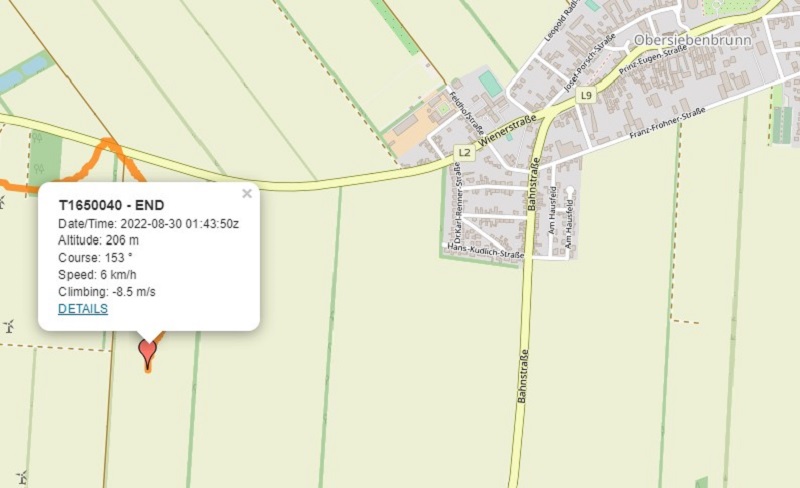This screenshot has width=800, height=488.
Task: Select the Franz-Frohner-Straße label
Action: 667,123
